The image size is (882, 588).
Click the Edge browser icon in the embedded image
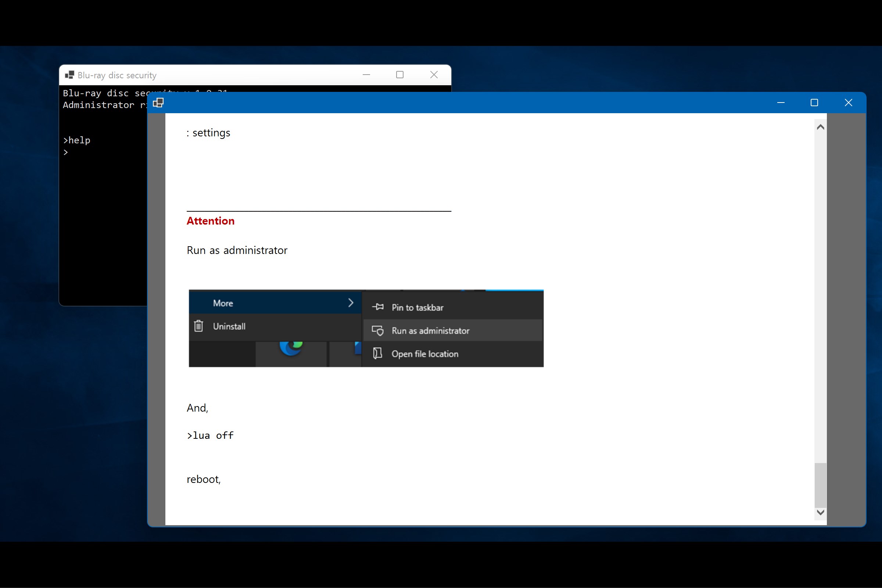291,347
